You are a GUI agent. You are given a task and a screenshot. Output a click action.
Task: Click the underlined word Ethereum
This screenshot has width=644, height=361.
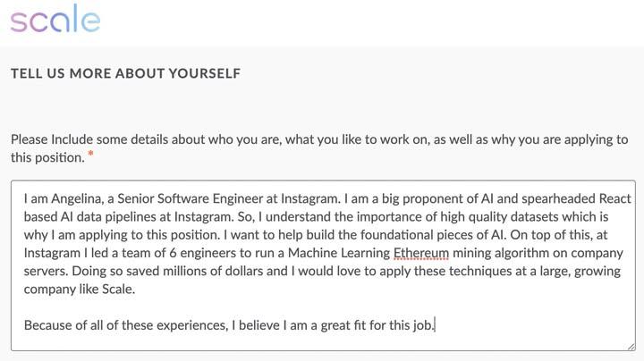[420, 253]
